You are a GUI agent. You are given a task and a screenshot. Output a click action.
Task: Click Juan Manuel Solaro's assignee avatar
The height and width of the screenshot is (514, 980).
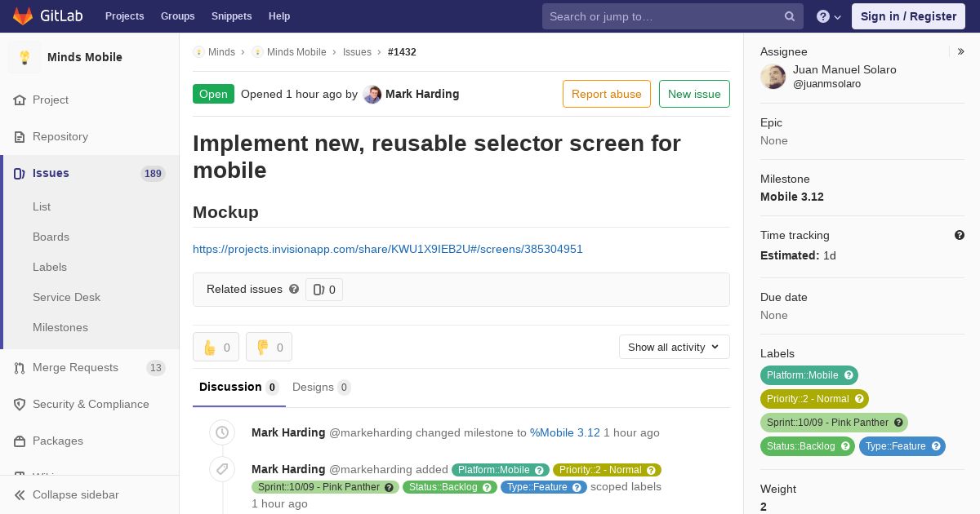click(x=773, y=77)
